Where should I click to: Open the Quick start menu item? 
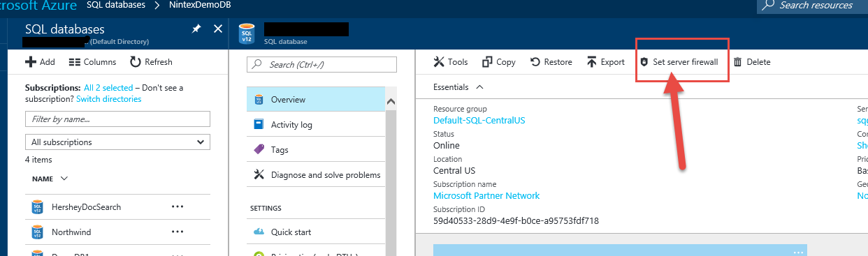coord(315,232)
